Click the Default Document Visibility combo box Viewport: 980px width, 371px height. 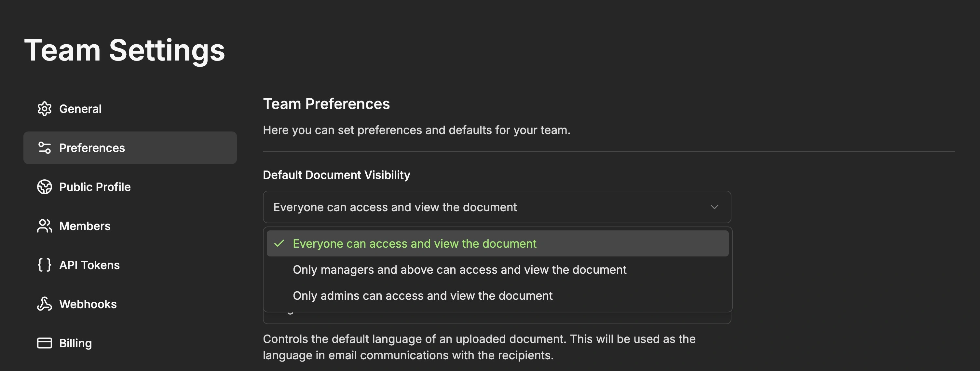click(456, 207)
